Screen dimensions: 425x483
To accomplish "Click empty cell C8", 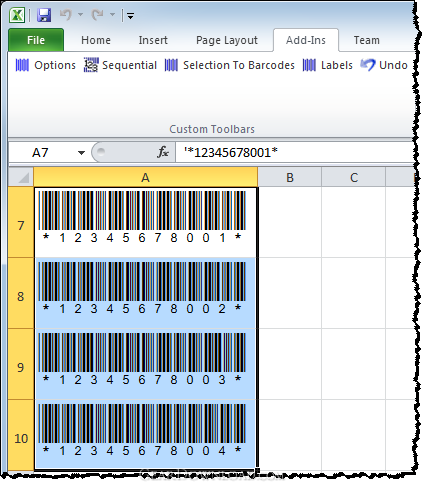I will pyautogui.click(x=354, y=293).
